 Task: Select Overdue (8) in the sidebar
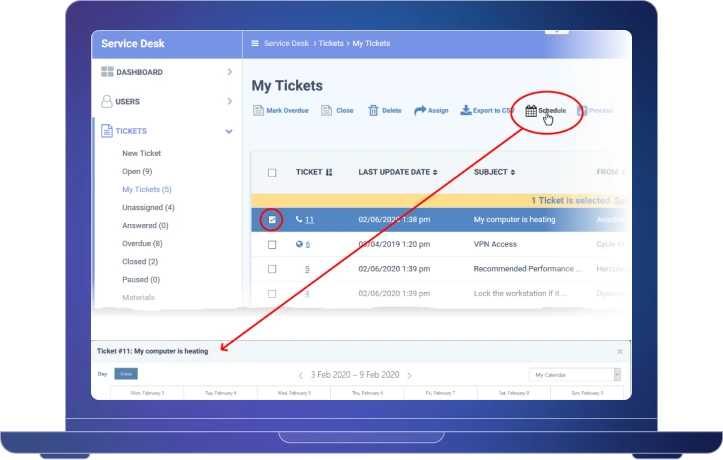(x=142, y=243)
